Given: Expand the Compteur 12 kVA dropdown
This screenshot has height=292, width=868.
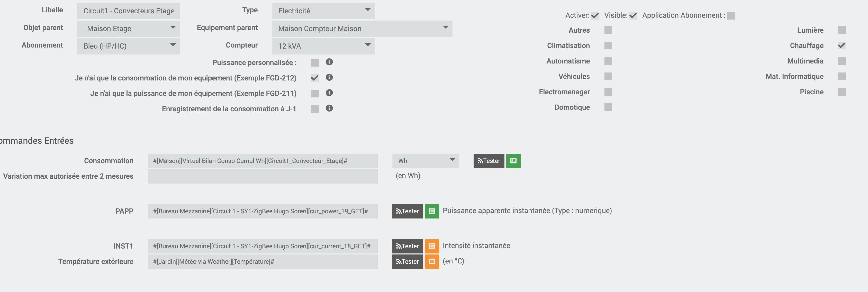Looking at the screenshot, I should click(323, 46).
